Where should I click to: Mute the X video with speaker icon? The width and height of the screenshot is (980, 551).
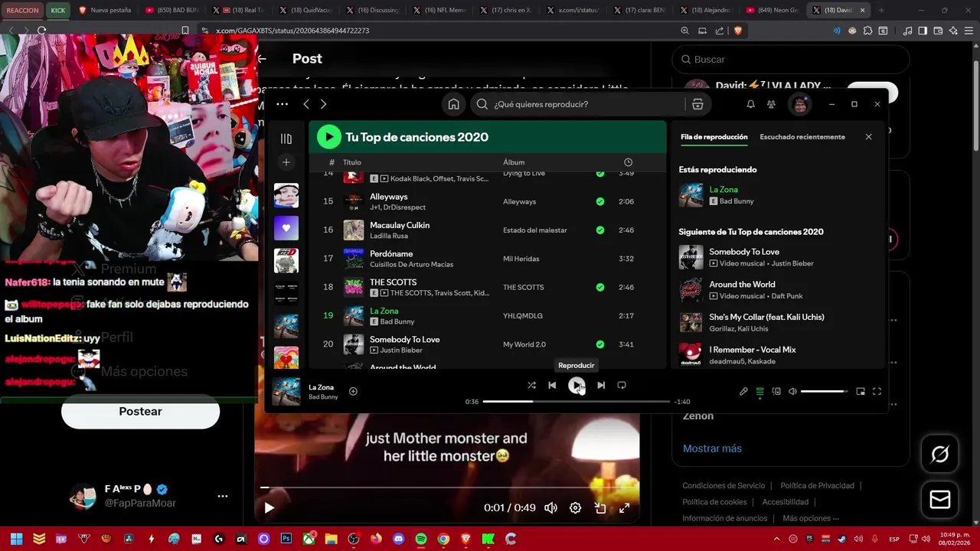click(x=550, y=507)
